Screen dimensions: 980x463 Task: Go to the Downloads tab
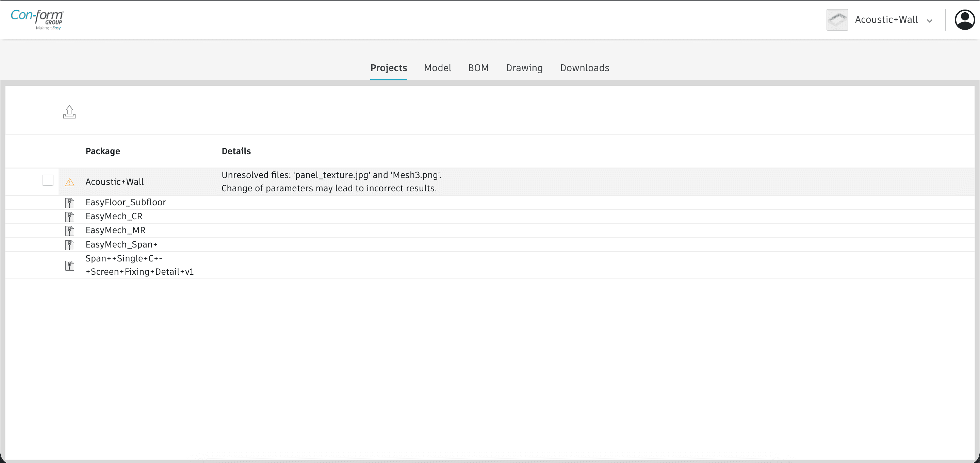tap(584, 68)
